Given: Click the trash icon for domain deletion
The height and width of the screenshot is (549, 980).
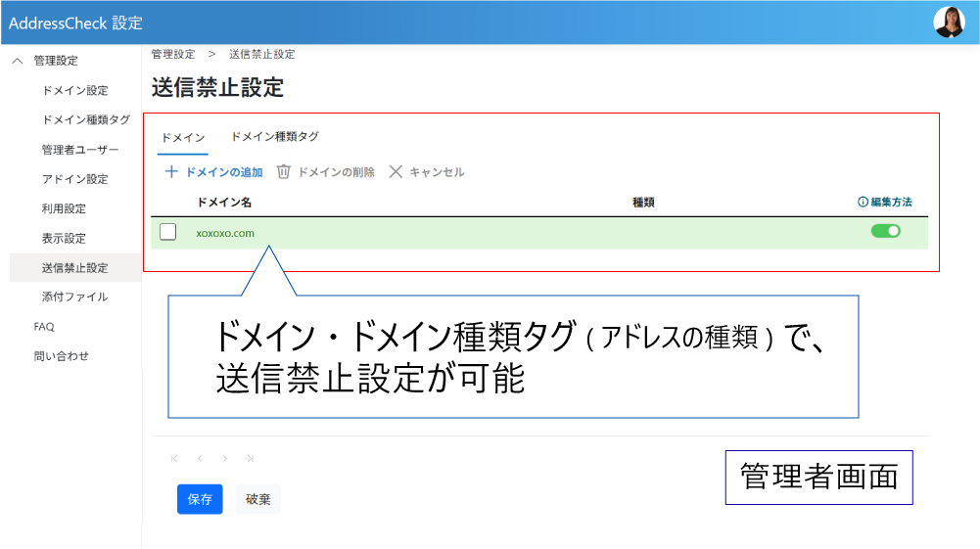Looking at the screenshot, I should 284,172.
